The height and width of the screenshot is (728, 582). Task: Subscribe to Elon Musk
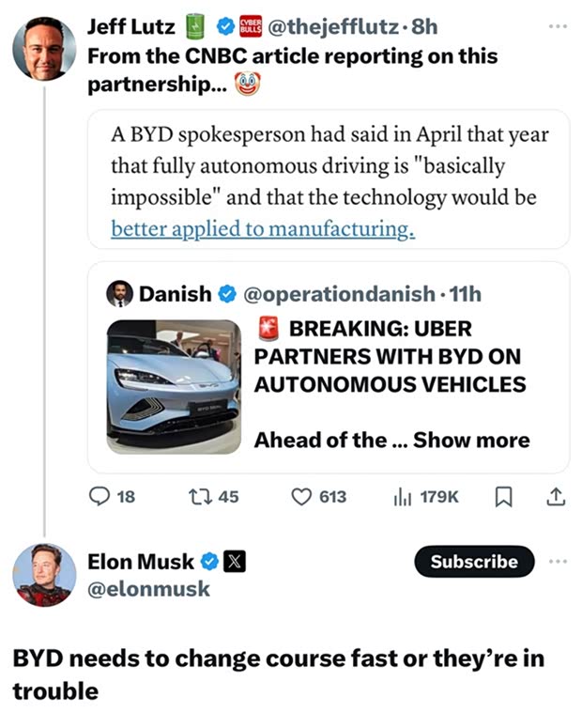[x=474, y=562]
